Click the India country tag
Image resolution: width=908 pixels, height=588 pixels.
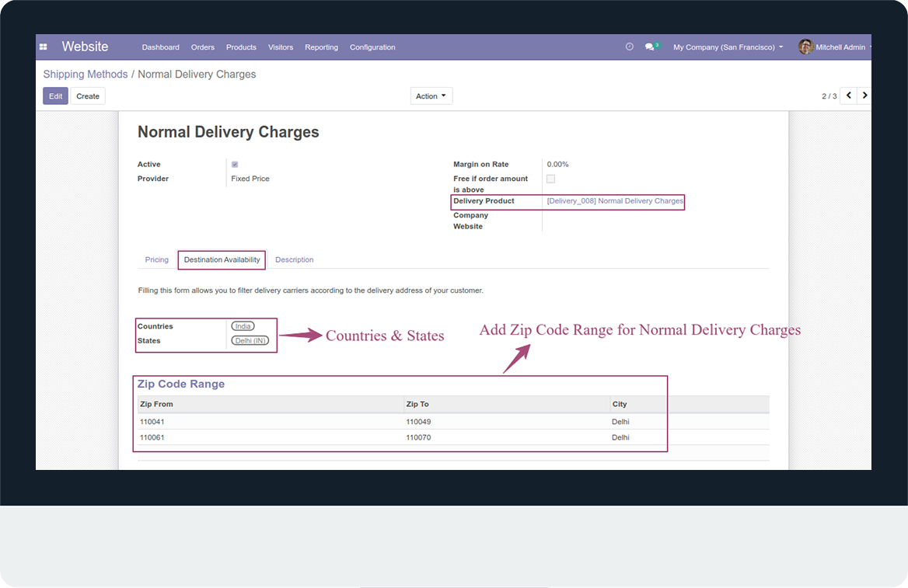[x=243, y=326]
